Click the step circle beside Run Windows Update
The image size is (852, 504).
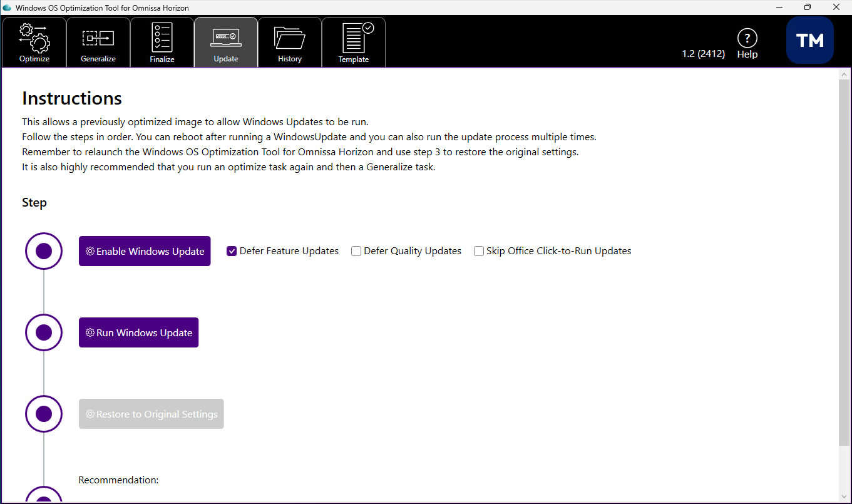44,332
